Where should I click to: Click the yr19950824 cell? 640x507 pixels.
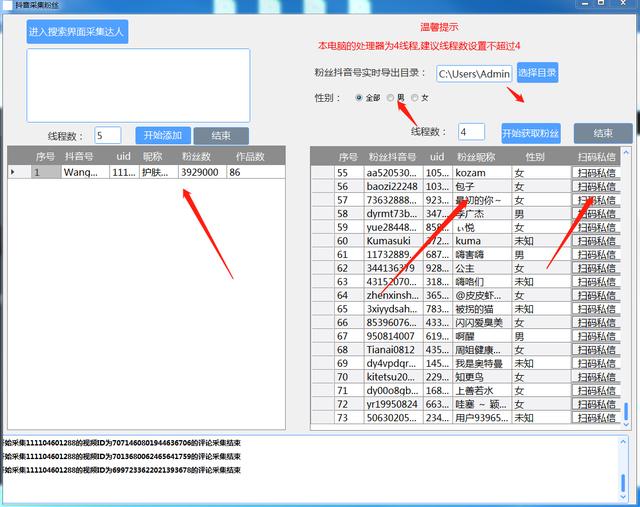[x=393, y=404]
